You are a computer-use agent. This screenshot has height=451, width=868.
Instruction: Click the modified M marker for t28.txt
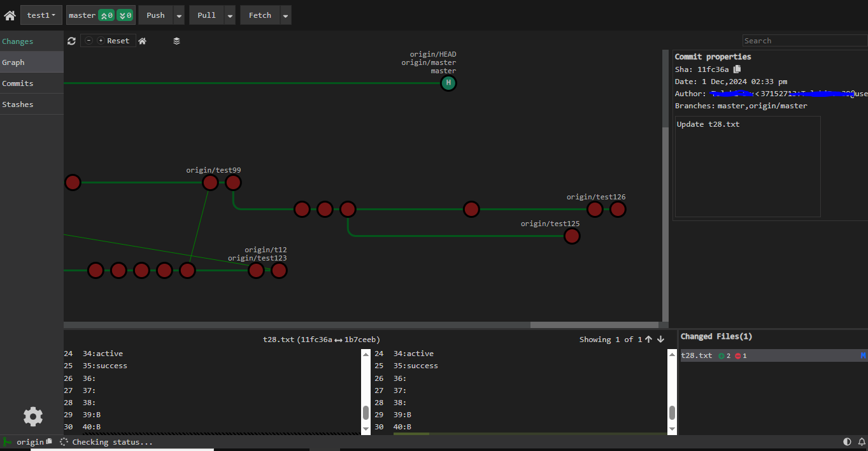click(864, 355)
